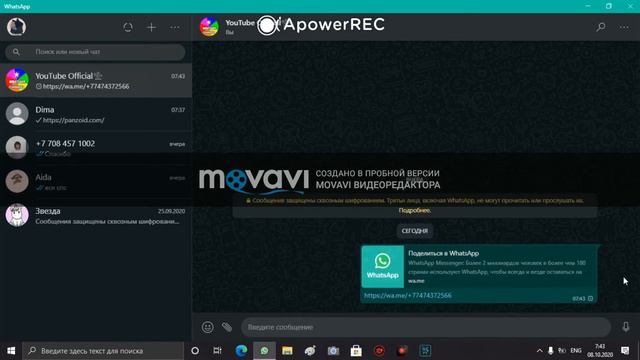Viewport: 640px width, 360px height.
Task: Focus the message input box
Action: tap(426, 327)
